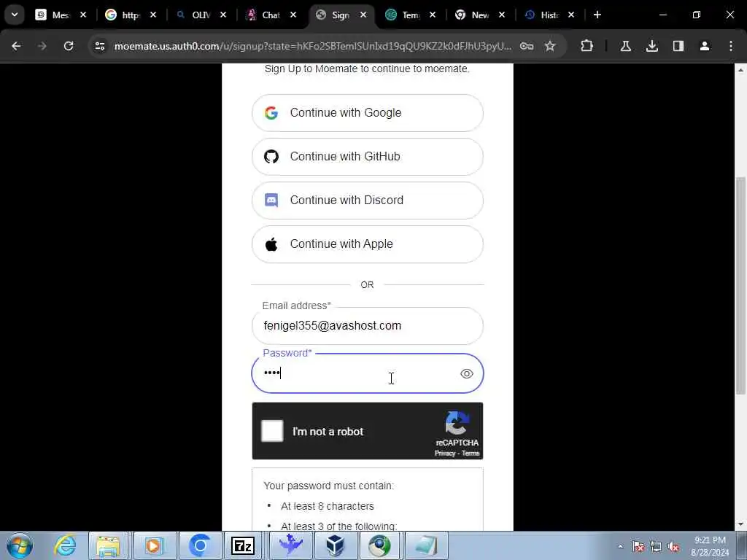747x560 pixels.
Task: Close the Sign tab
Action: click(363, 15)
